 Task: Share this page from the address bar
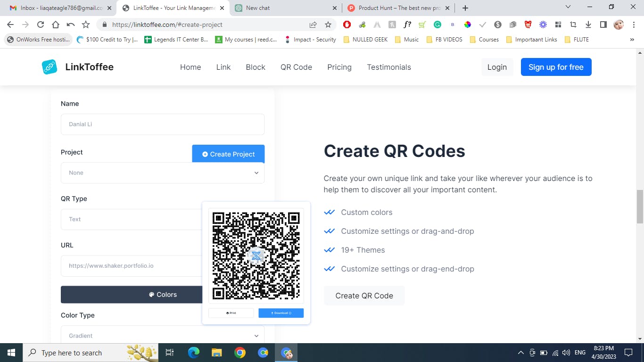313,25
